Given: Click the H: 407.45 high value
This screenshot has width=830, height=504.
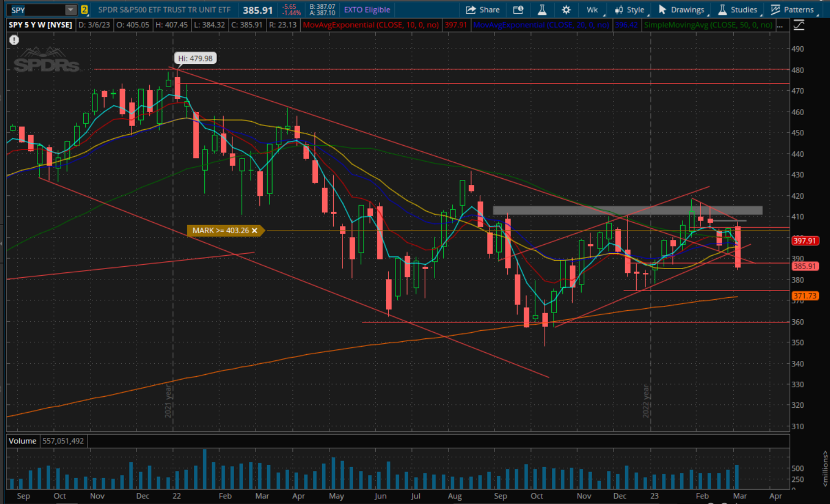Looking at the screenshot, I should pyautogui.click(x=171, y=25).
